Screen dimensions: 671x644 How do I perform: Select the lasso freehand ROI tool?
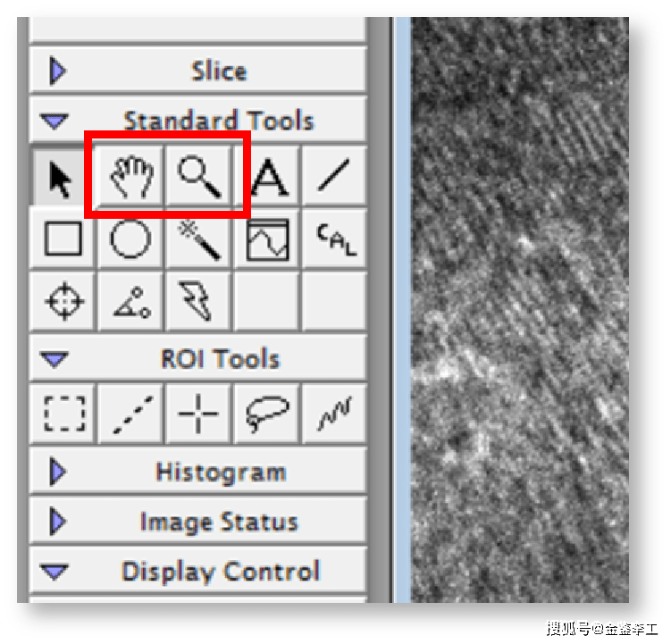[x=267, y=414]
